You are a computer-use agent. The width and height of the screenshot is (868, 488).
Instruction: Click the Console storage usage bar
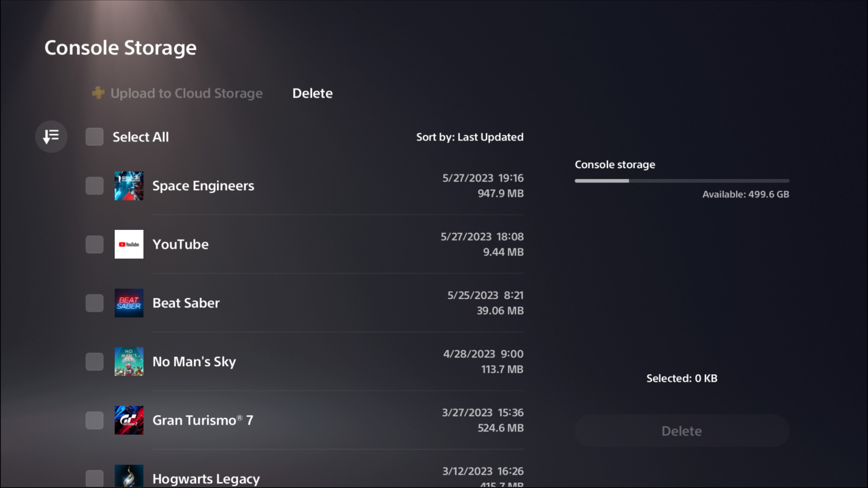coord(682,181)
